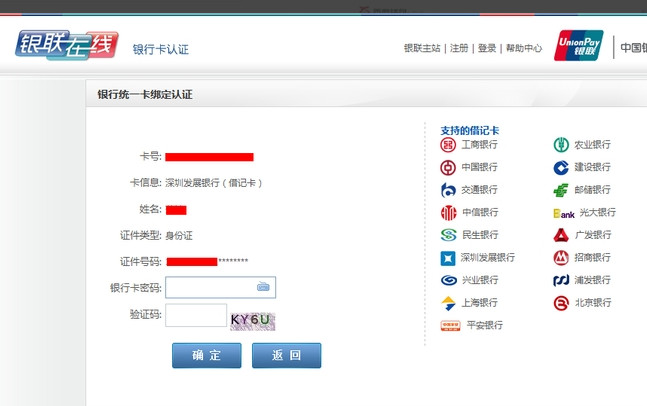Click the 招商银行 logo icon
Image resolution: width=647 pixels, height=406 pixels.
tap(561, 258)
